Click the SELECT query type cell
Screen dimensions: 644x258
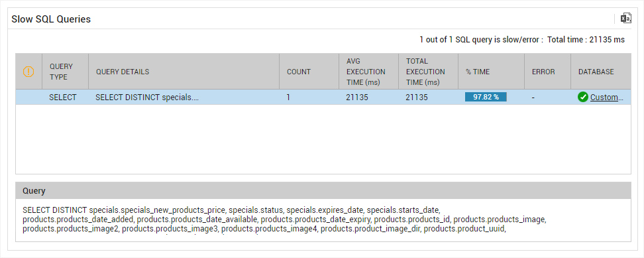tap(63, 97)
